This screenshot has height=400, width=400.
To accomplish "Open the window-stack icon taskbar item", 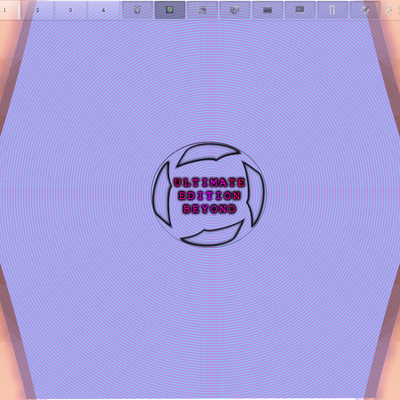I will coord(202,10).
